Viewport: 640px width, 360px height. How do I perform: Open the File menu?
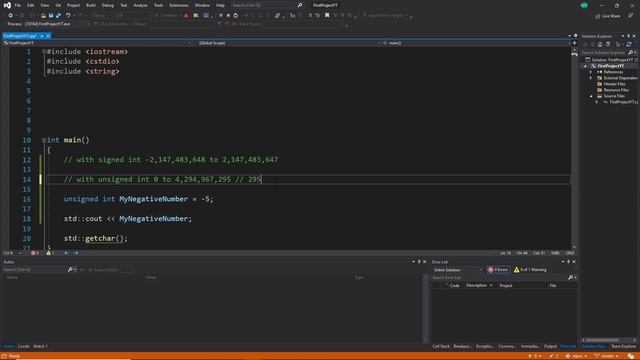point(18,5)
